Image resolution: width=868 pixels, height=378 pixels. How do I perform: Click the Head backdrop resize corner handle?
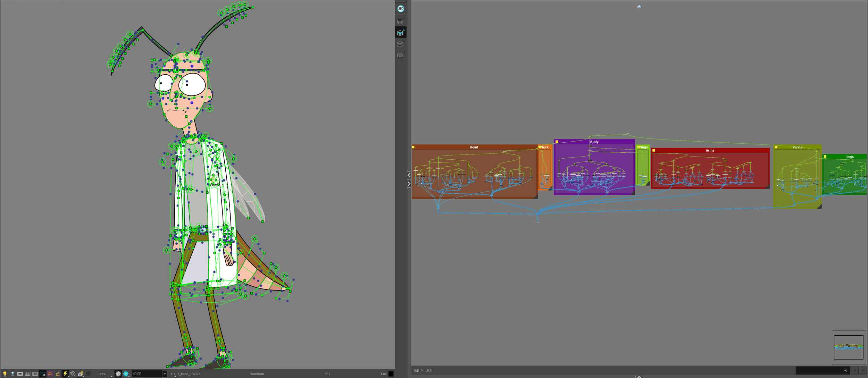(536, 197)
